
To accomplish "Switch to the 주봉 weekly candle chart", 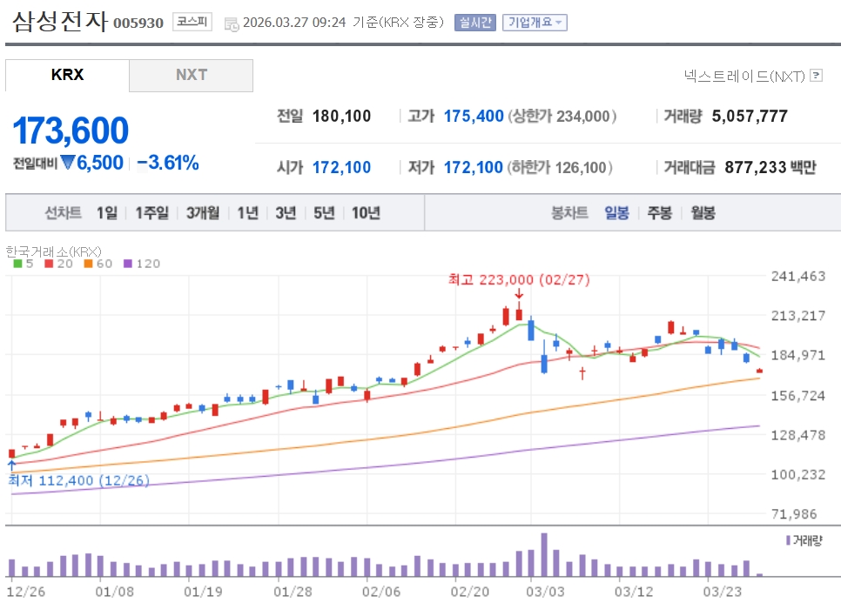I will click(x=659, y=212).
